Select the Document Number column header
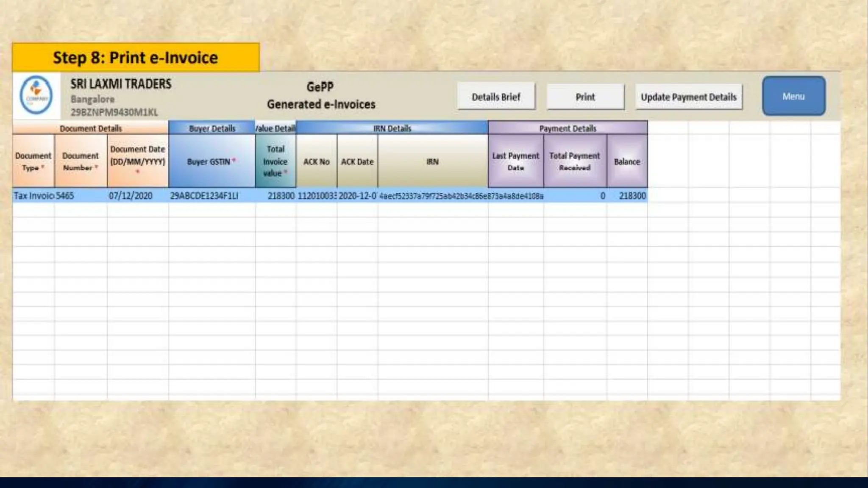Viewport: 868px width, 488px height. 81,161
